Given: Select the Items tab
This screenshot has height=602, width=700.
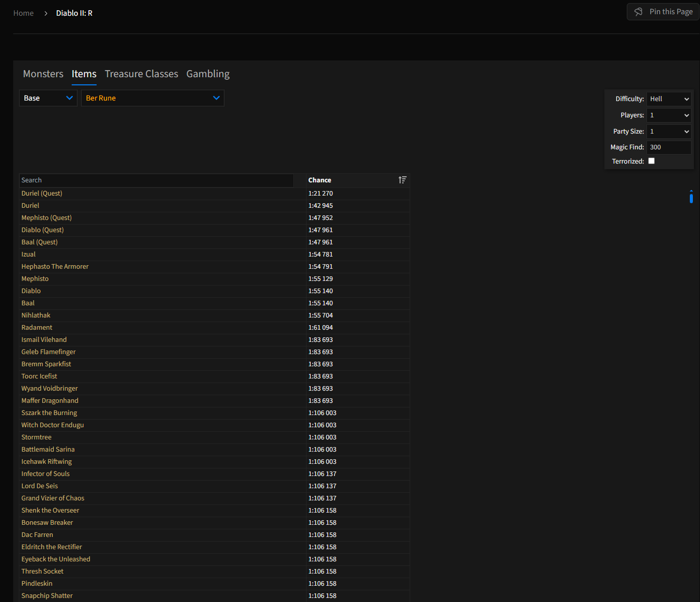Looking at the screenshot, I should coord(84,74).
